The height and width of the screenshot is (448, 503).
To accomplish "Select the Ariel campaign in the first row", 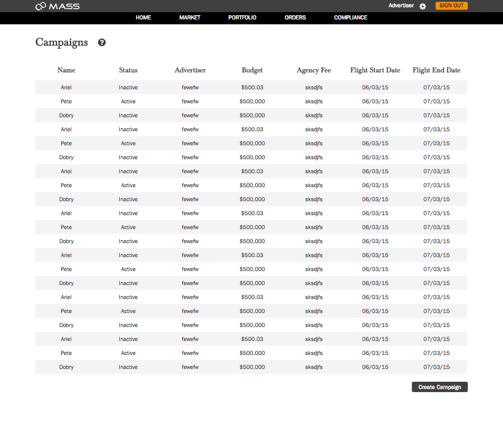I will 66,88.
